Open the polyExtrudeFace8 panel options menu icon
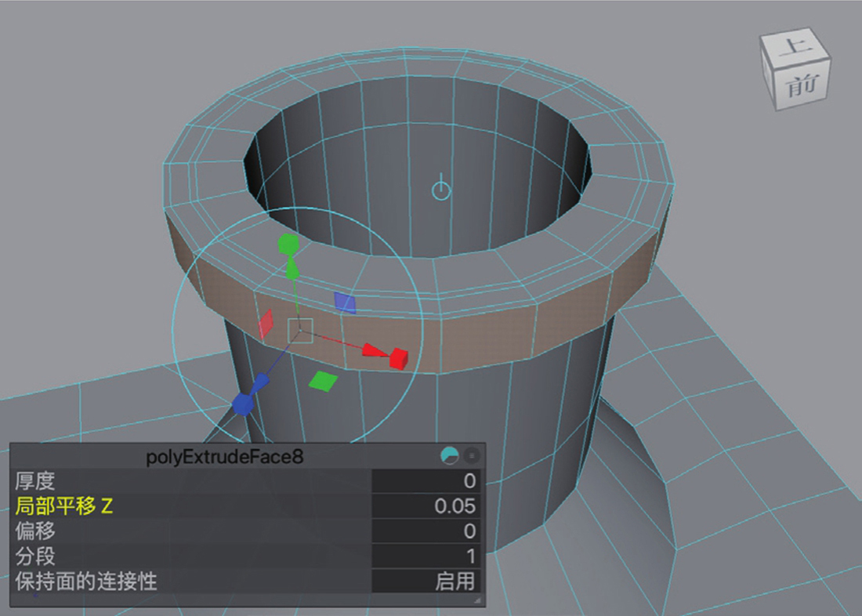This screenshot has height=616, width=862. [x=471, y=455]
